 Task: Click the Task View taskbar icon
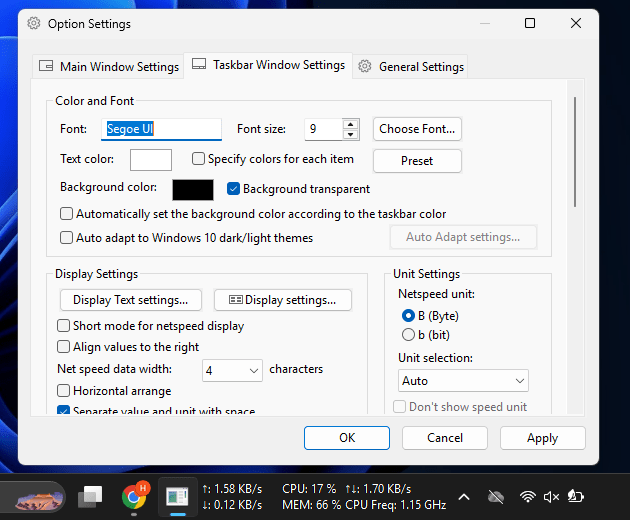pyautogui.click(x=92, y=496)
